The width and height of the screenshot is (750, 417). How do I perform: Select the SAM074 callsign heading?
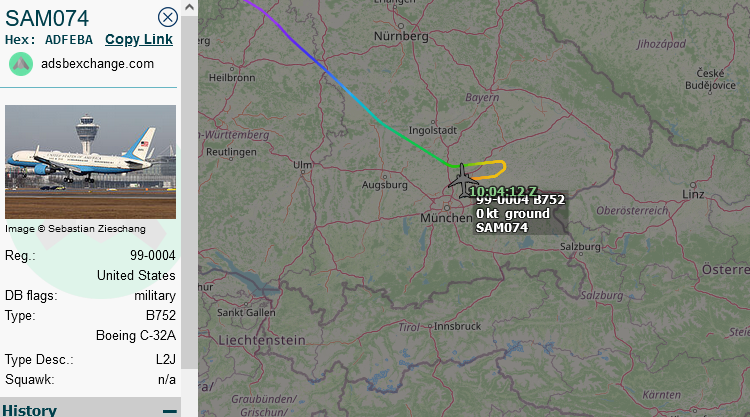click(x=47, y=19)
